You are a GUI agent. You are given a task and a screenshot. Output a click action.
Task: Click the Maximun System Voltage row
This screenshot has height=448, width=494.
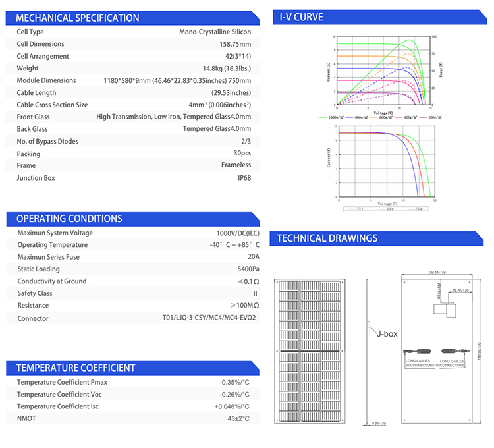(x=133, y=233)
